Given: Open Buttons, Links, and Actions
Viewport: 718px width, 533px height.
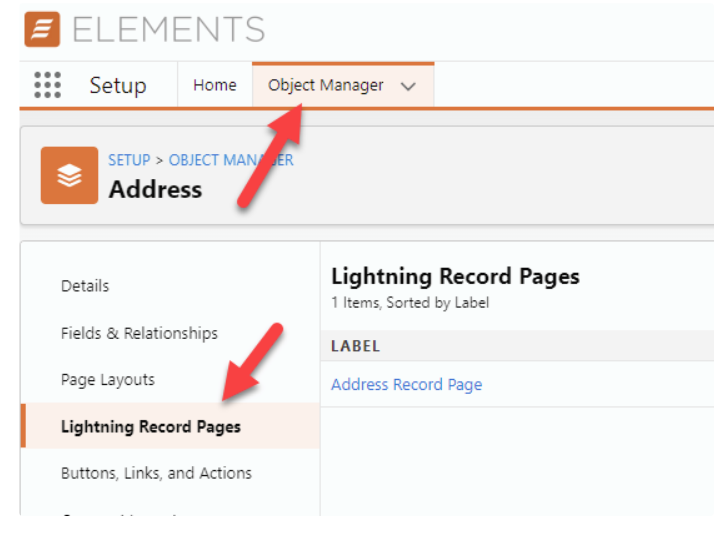Looking at the screenshot, I should (x=156, y=473).
